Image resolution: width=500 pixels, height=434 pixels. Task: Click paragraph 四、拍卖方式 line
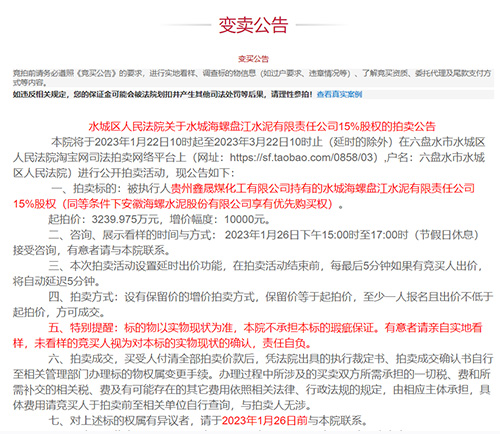(271, 296)
